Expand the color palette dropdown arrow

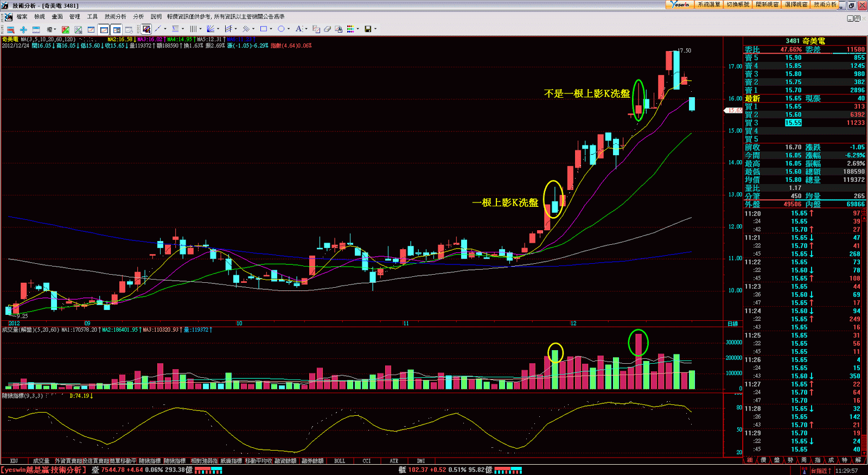[358, 29]
